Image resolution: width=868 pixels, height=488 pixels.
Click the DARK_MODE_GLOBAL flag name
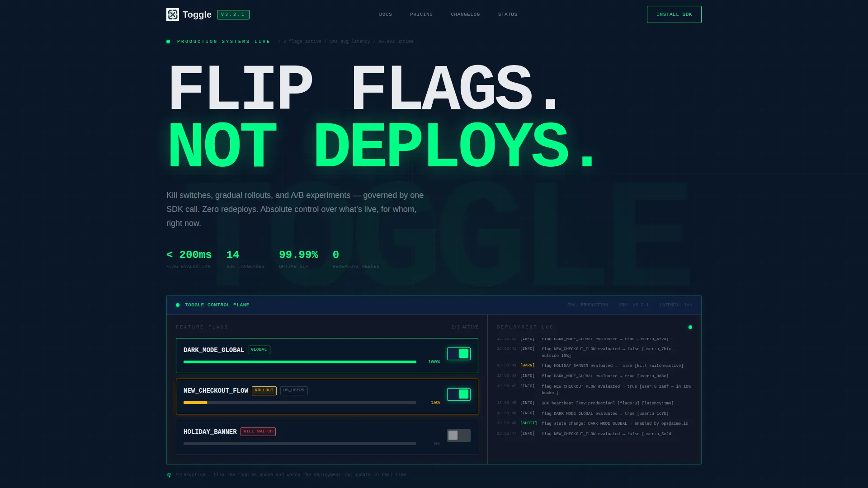(x=214, y=350)
